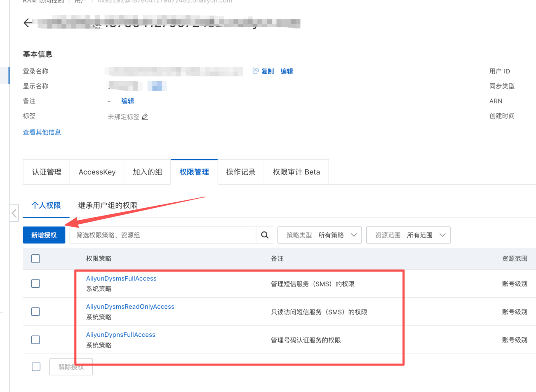Open the 操作记录 tab
The image size is (536, 392).
(241, 172)
